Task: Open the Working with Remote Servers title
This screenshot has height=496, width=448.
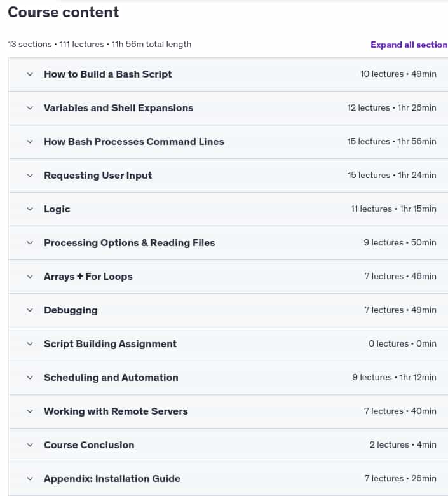Action: 116,411
